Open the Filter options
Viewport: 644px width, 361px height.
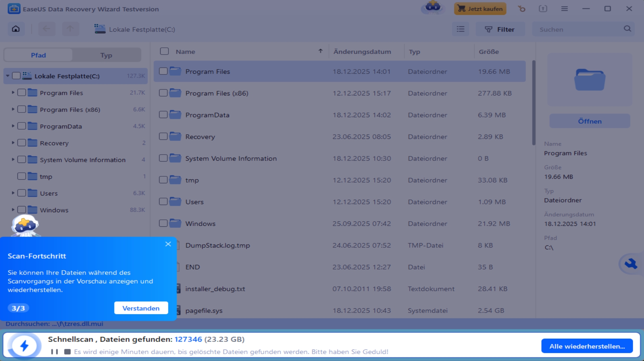click(500, 29)
